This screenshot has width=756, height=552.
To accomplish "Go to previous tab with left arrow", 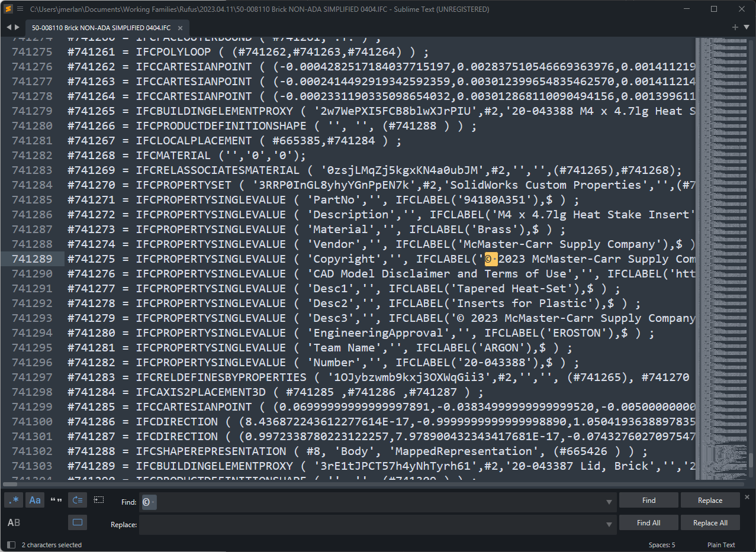I will [9, 28].
